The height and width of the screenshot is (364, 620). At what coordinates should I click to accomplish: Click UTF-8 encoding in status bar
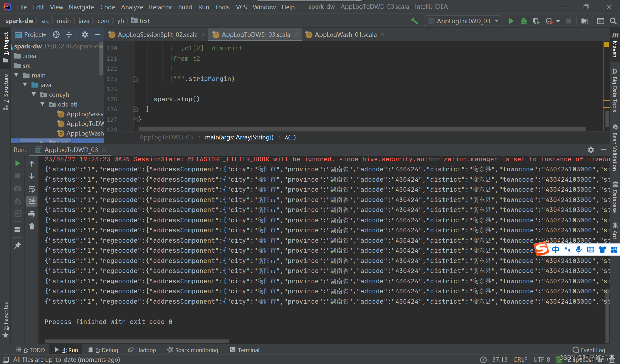[x=542, y=359]
